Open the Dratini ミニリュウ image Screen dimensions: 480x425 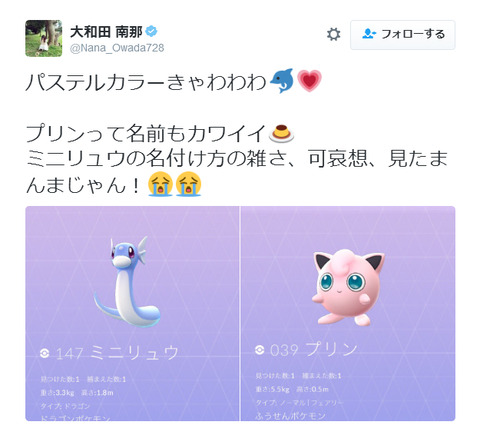(x=132, y=313)
